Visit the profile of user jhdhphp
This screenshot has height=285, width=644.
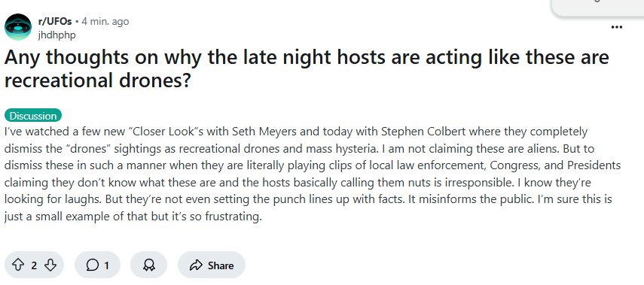(56, 35)
